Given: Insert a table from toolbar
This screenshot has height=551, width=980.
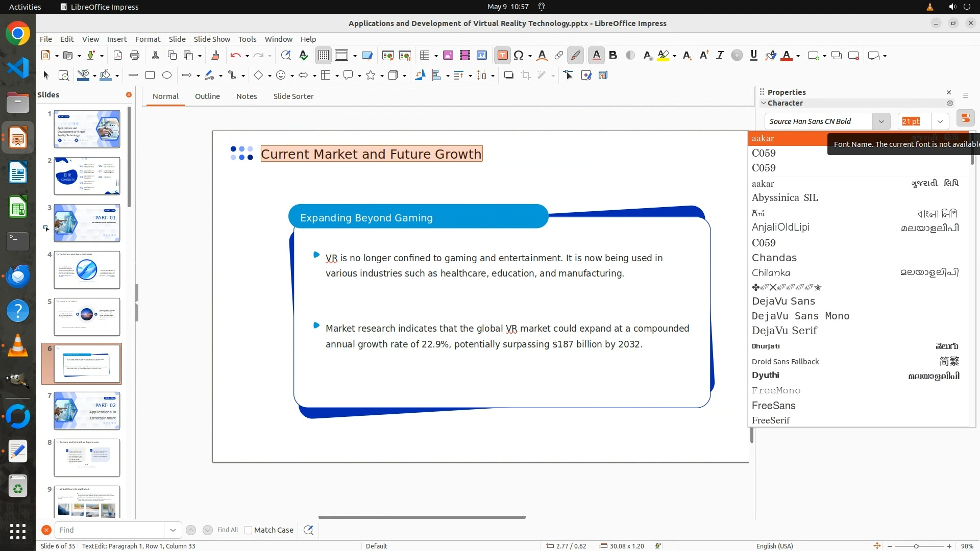Looking at the screenshot, I should coord(425,56).
